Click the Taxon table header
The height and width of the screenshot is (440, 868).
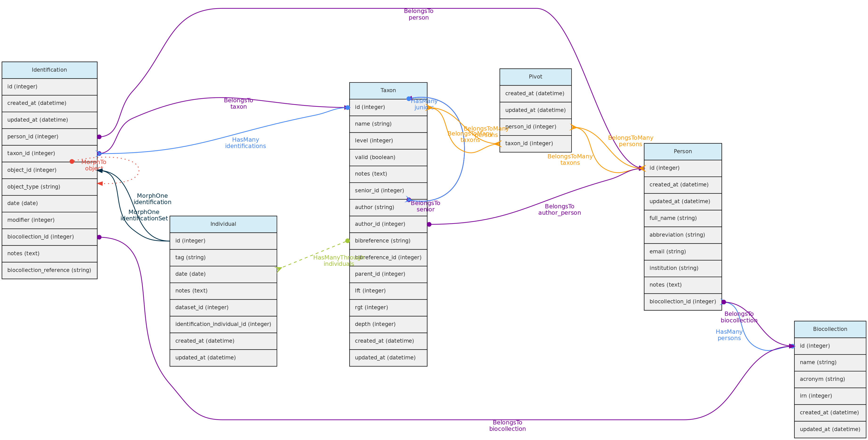point(388,91)
